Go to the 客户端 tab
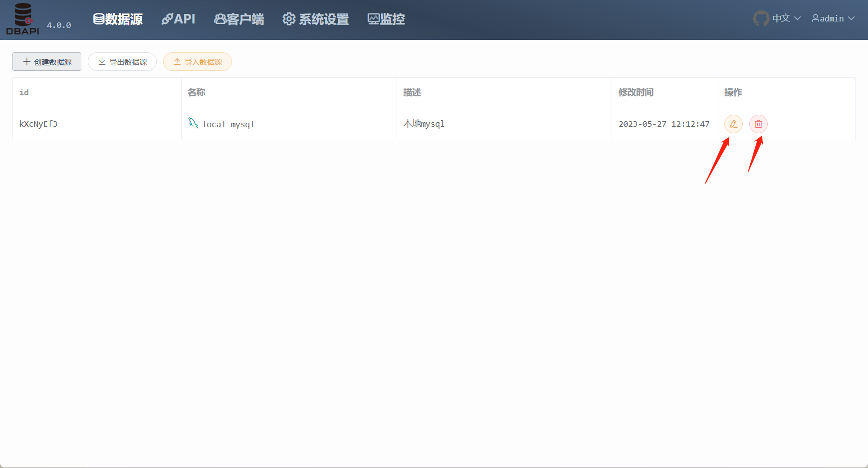Screen dimensions: 868x468 coord(239,19)
